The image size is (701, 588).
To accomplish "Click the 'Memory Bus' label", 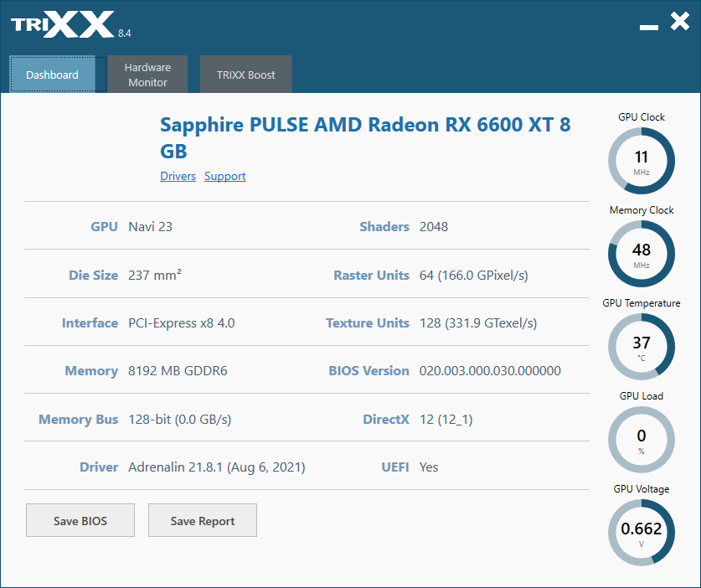I will tap(78, 420).
